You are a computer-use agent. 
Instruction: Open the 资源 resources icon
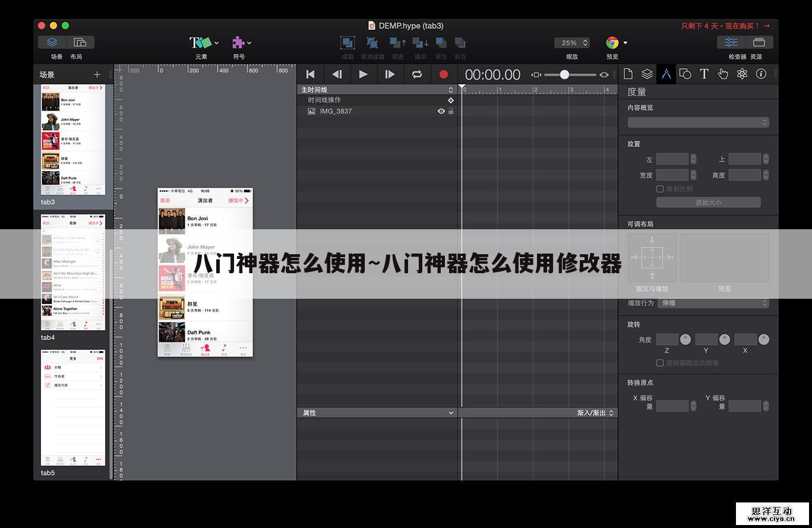coord(759,42)
